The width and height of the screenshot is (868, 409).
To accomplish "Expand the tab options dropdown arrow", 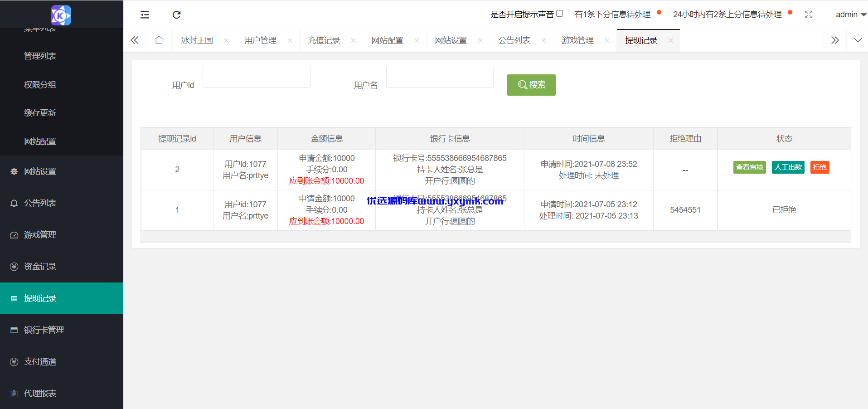I will [858, 40].
